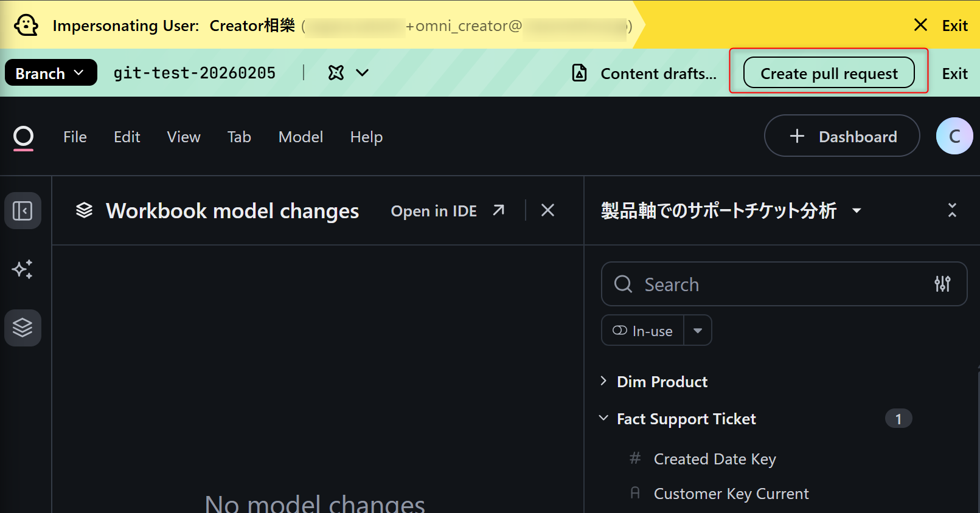Open the File menu

[x=75, y=137]
